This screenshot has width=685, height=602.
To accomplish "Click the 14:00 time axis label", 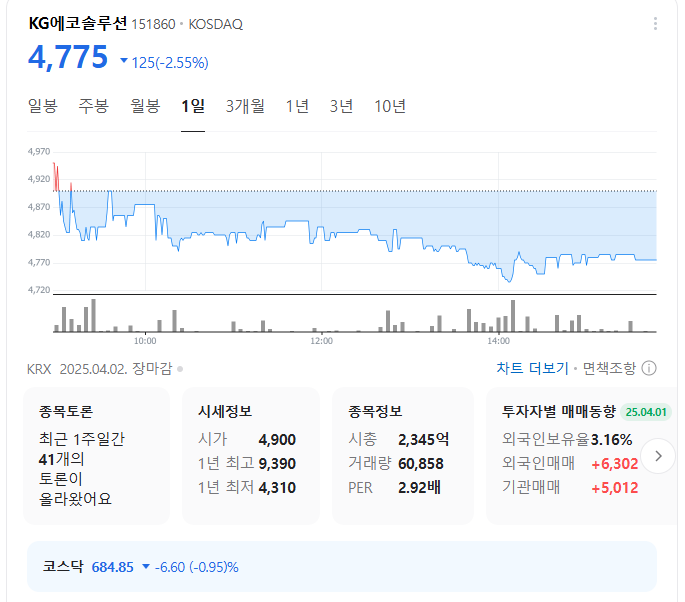I will tap(498, 341).
